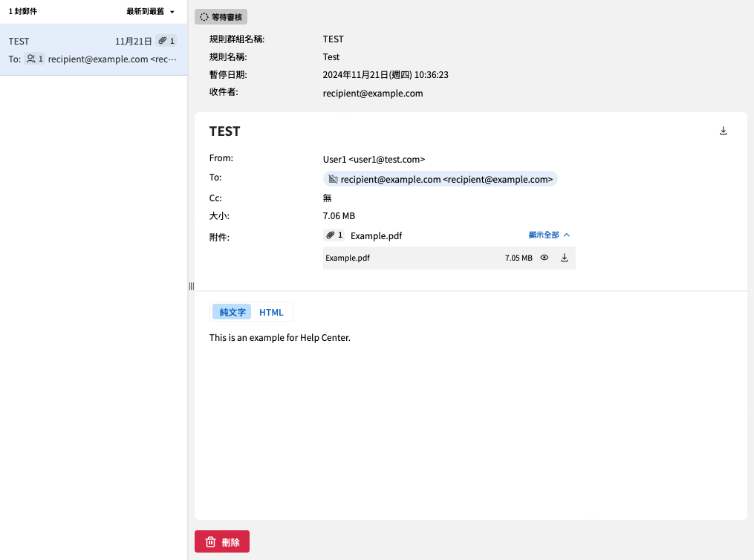754x560 pixels.
Task: Switch to the HTML view tab
Action: coord(271,312)
